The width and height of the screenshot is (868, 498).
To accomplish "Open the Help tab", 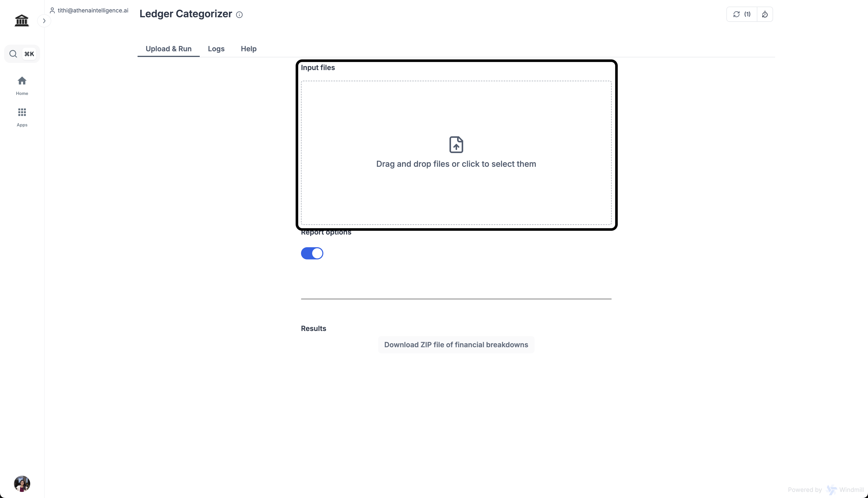I will 248,48.
